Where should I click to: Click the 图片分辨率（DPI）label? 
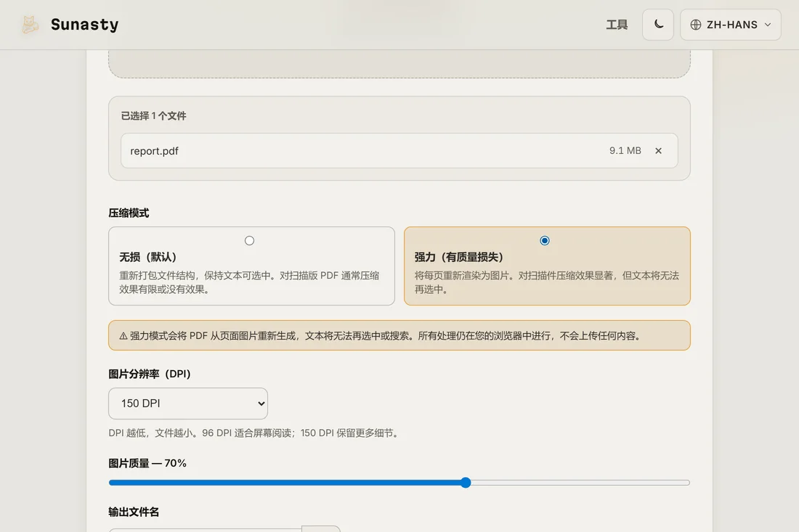pos(150,375)
